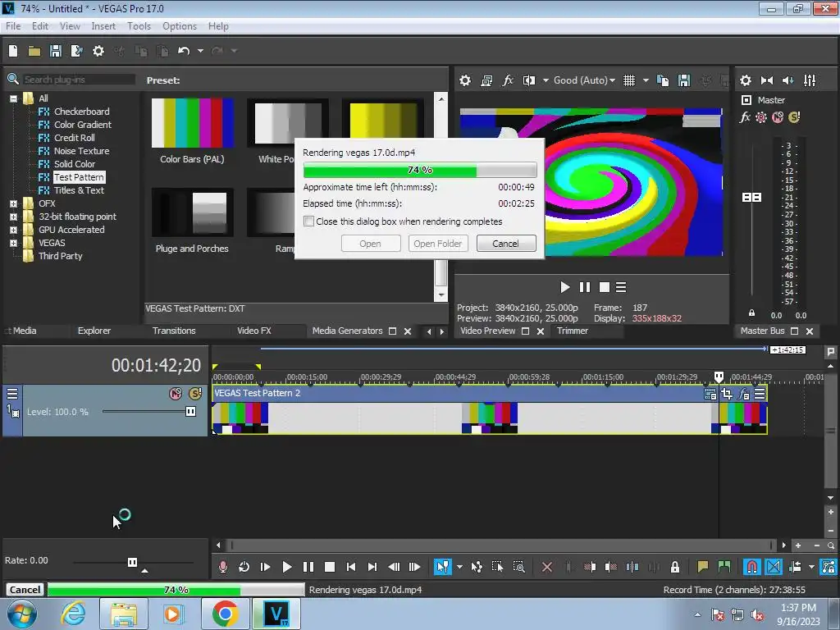Toggle Loop Playback in the transport bar
Viewport: 840px width, 630px height.
(x=244, y=567)
